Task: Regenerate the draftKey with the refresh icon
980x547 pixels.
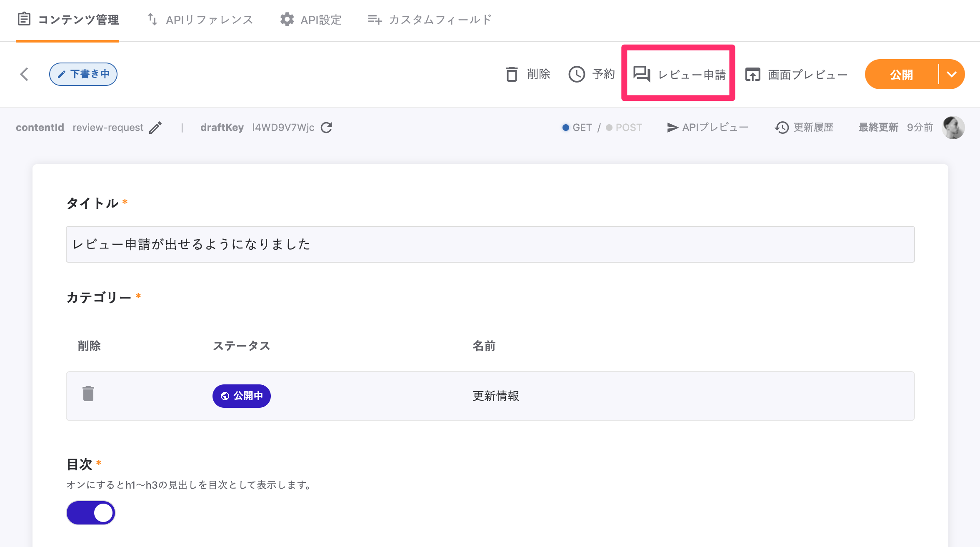Action: point(326,128)
